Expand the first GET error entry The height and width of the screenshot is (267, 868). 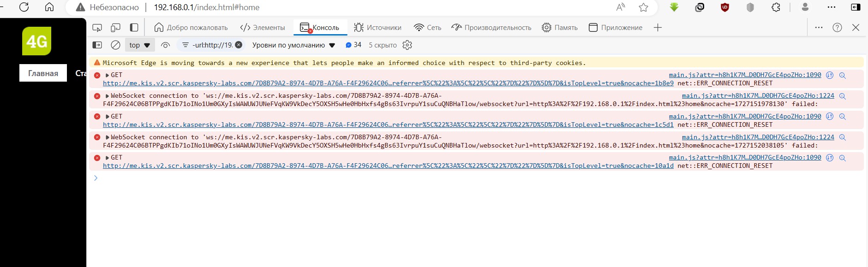[x=108, y=75]
